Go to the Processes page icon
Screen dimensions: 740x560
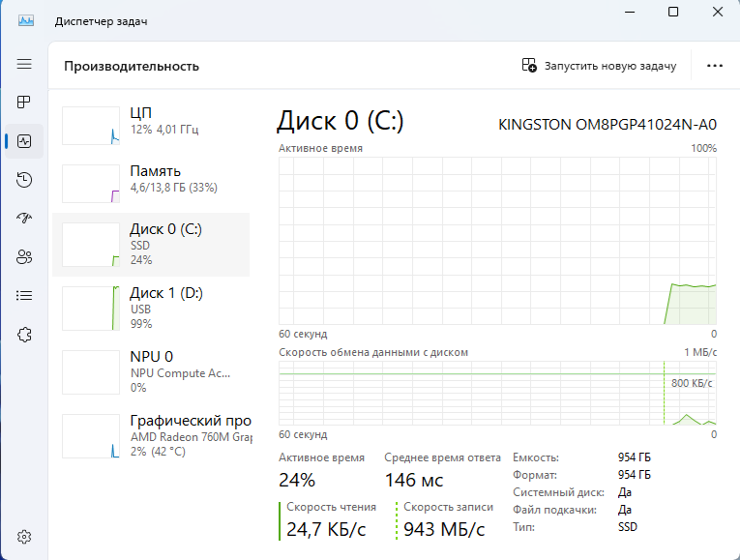[x=24, y=102]
